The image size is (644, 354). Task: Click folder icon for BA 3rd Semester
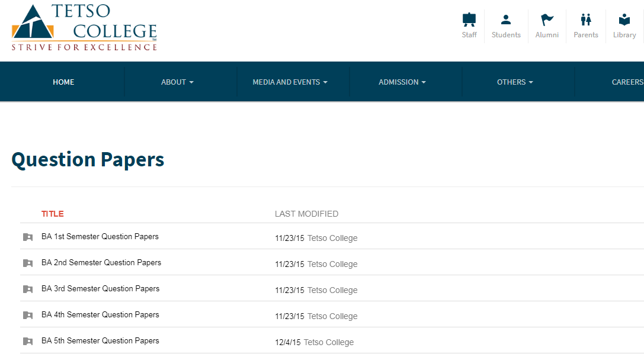[x=27, y=289]
